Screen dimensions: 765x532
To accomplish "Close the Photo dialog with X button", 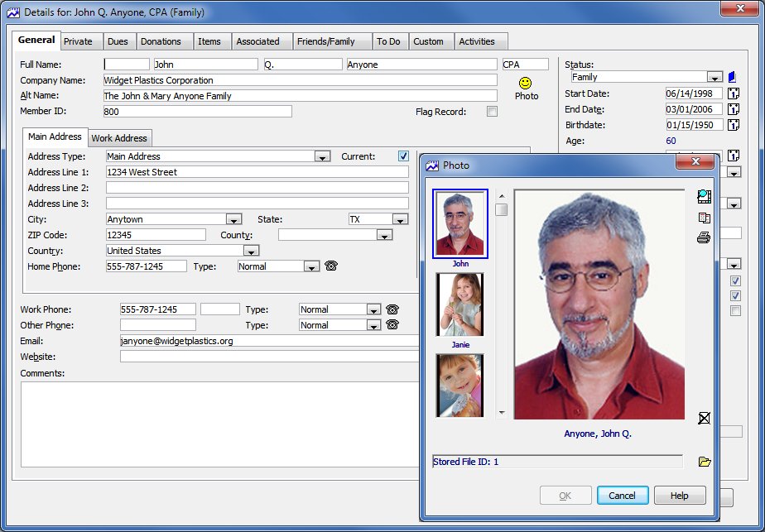I will tap(695, 161).
